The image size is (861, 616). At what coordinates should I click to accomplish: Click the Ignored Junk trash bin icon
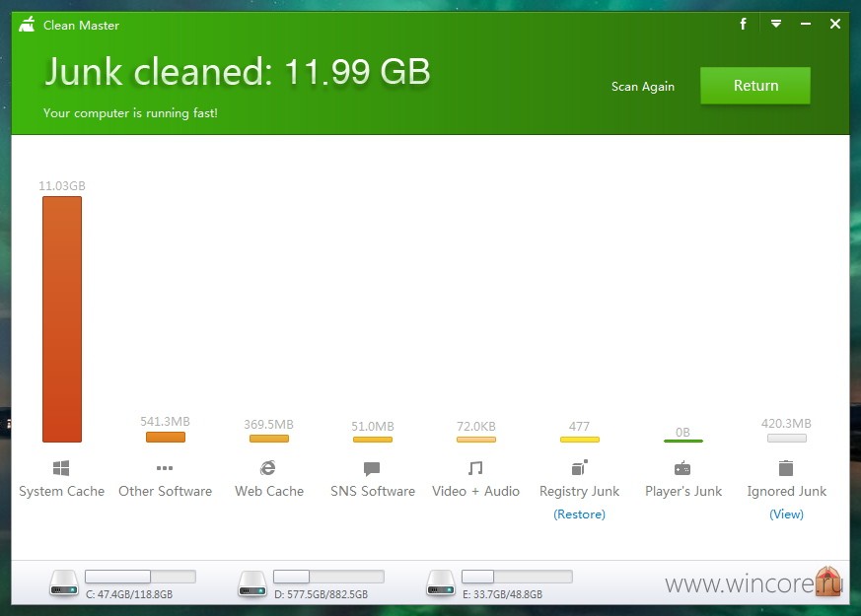tap(786, 468)
